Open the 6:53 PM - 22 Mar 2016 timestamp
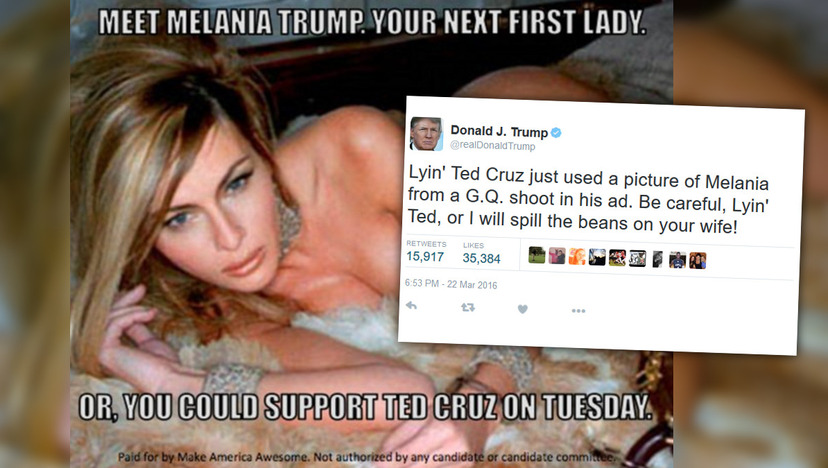Viewport: 828px width, 468px height. point(451,284)
